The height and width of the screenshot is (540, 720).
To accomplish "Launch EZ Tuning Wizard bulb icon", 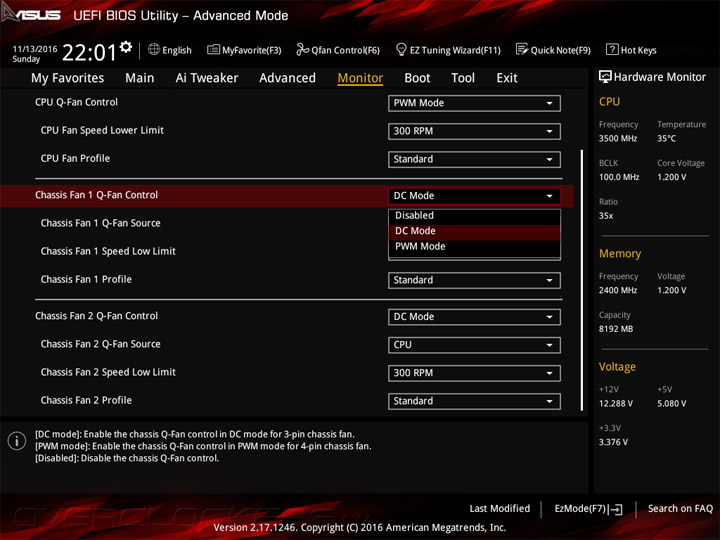I will 401,49.
